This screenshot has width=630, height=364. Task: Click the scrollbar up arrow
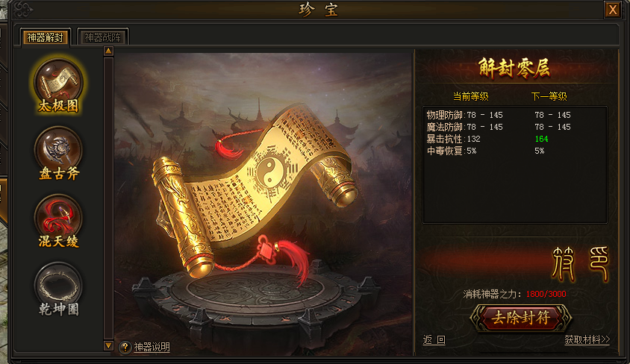coord(108,51)
